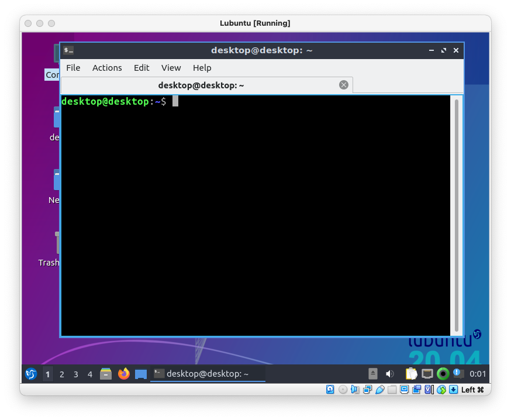Viewport: 511px width, 420px height.
Task: Click the VirtualBox display settings icon
Action: 405,390
